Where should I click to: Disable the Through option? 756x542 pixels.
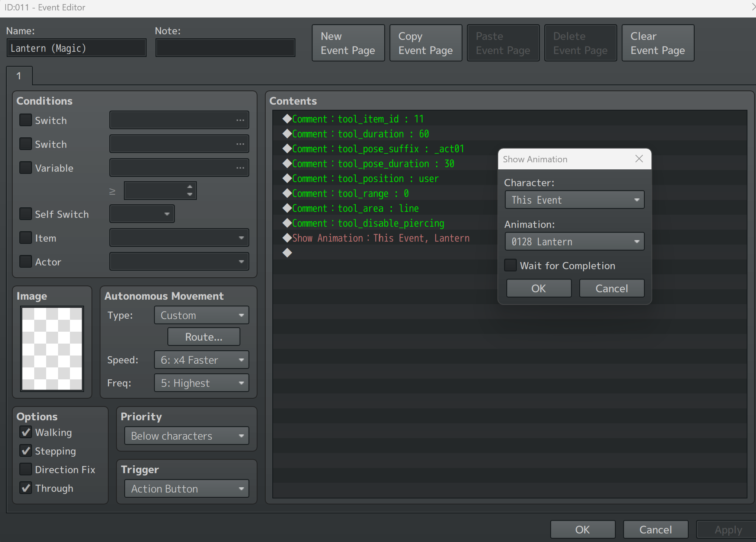coord(26,488)
